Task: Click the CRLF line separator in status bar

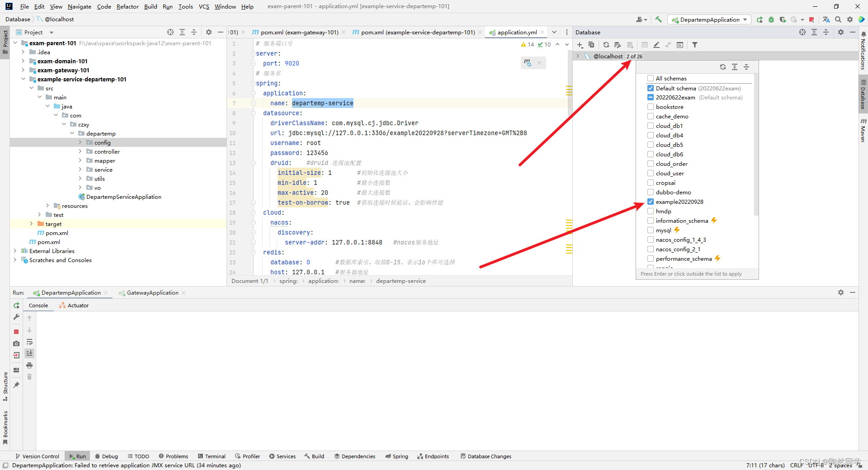Action: tap(796, 465)
